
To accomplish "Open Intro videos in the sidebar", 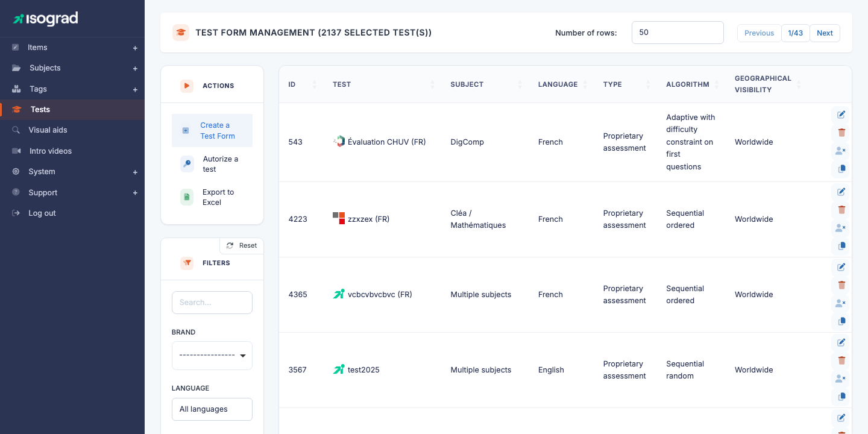I will [51, 151].
